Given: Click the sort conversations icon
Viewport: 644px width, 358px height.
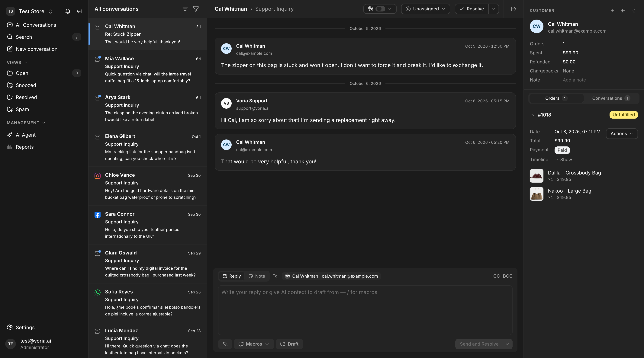Looking at the screenshot, I should point(185,9).
